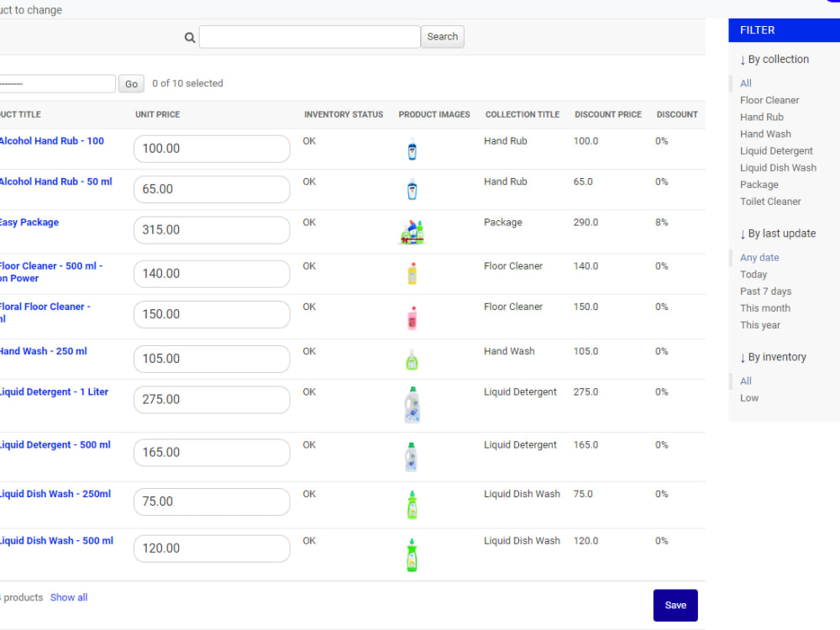Filter by Floor Cleaner collection

coord(769,100)
